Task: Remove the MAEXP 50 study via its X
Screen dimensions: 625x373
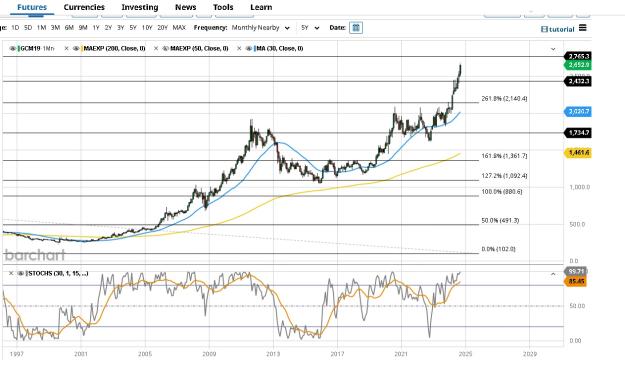Action: tap(156, 49)
